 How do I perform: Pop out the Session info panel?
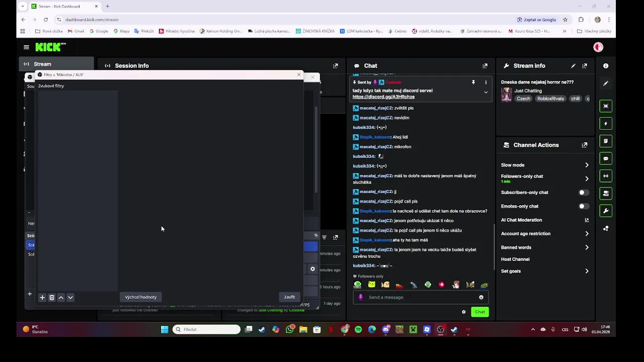336,66
